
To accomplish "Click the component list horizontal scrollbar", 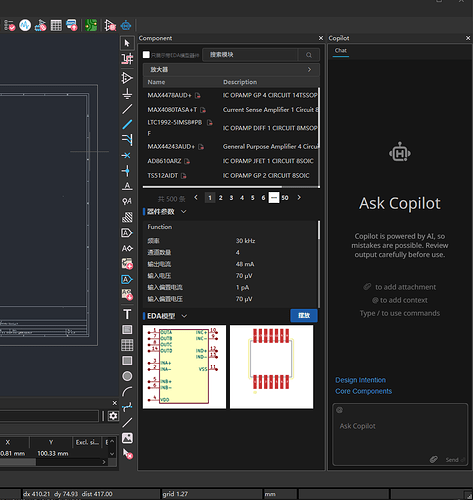I will [212, 187].
